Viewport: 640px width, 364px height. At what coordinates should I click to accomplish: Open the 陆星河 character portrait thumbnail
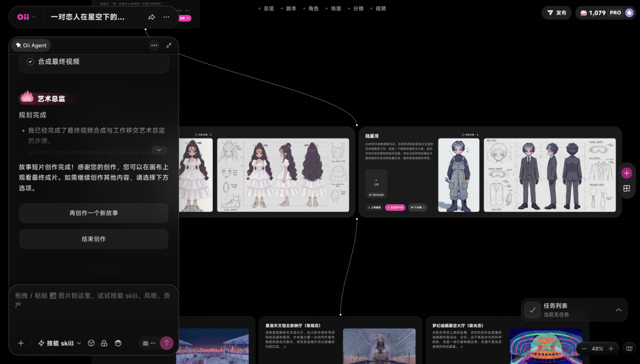click(459, 175)
